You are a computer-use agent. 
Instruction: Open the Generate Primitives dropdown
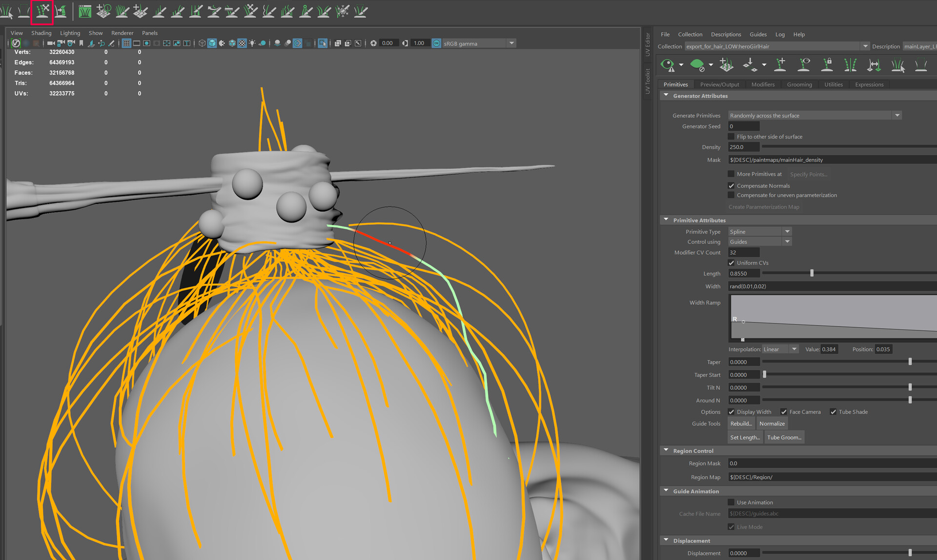[x=896, y=116]
